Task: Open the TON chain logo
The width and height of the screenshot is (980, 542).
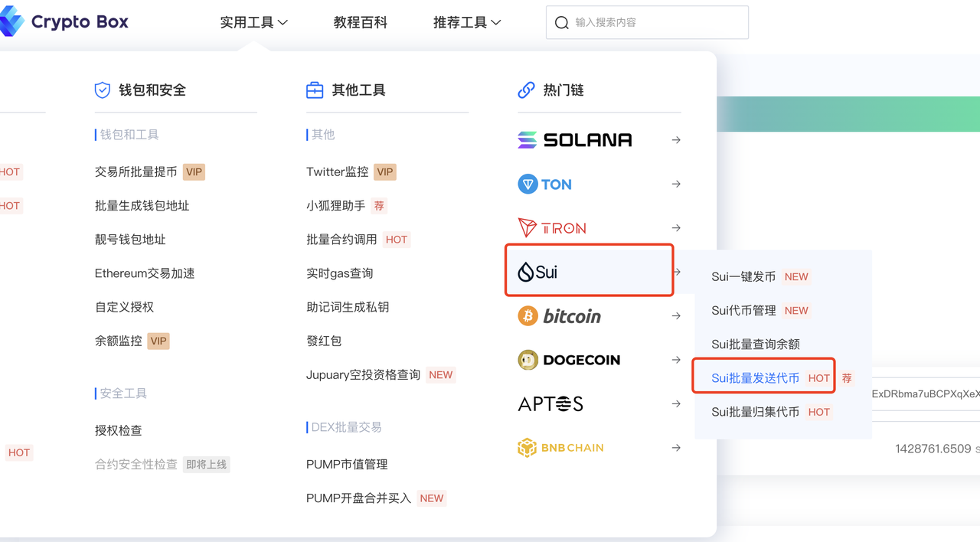Action: coord(544,184)
